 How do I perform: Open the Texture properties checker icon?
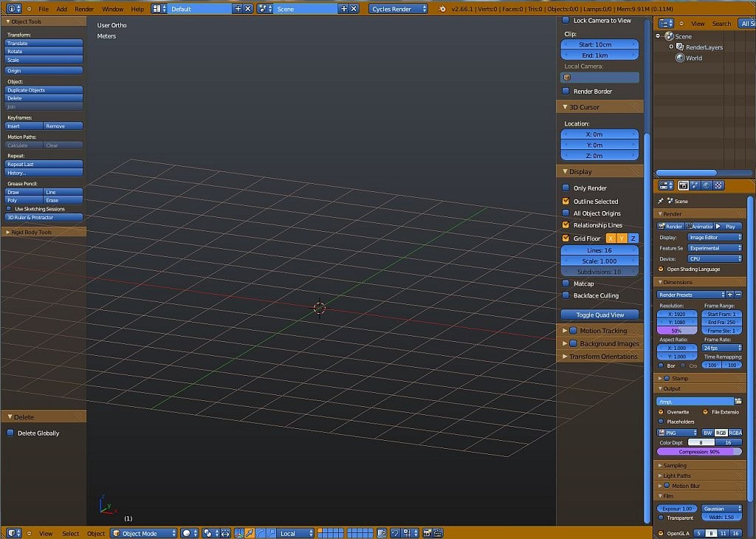click(718, 185)
